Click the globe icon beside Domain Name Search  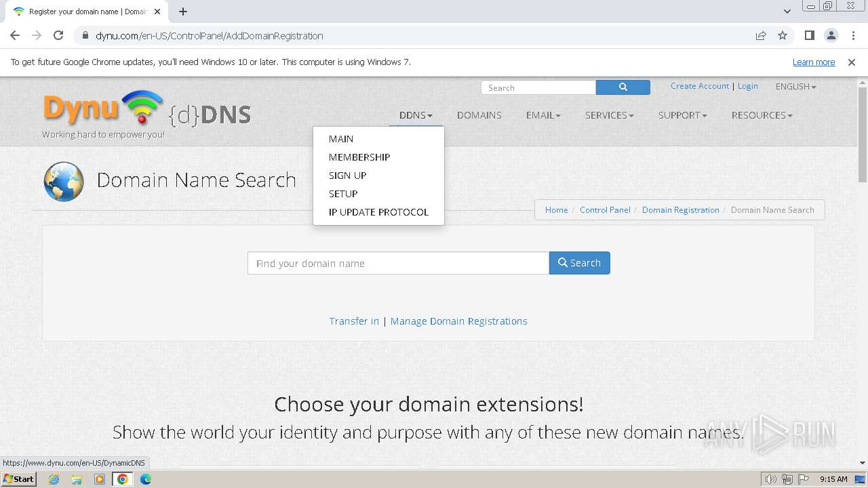point(64,181)
